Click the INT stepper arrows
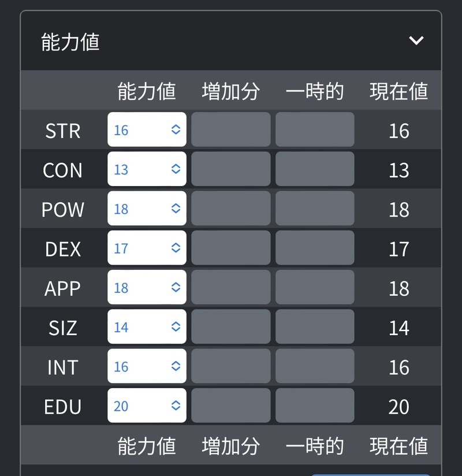Viewport: 462px width, 476px height. 176,366
